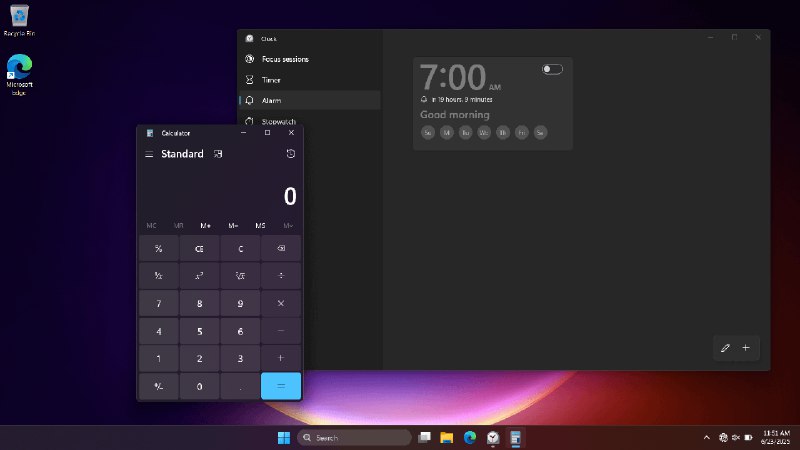Click the multiply key
Image resolution: width=800 pixels, height=450 pixels.
pyautogui.click(x=281, y=304)
